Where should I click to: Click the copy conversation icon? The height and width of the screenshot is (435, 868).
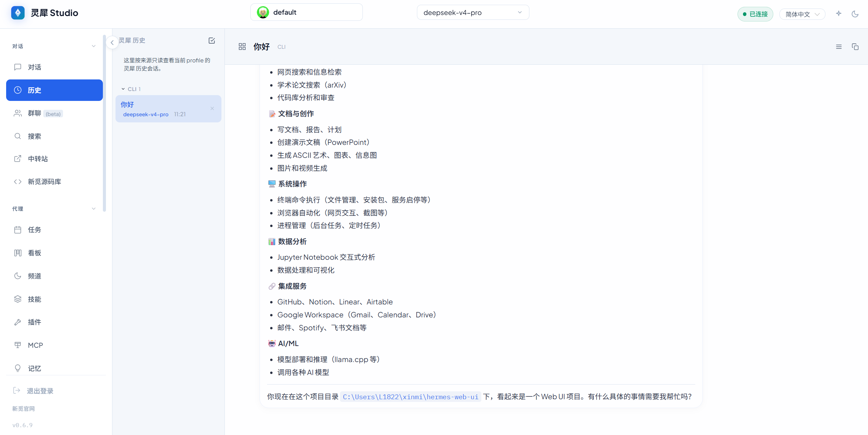[x=855, y=47]
